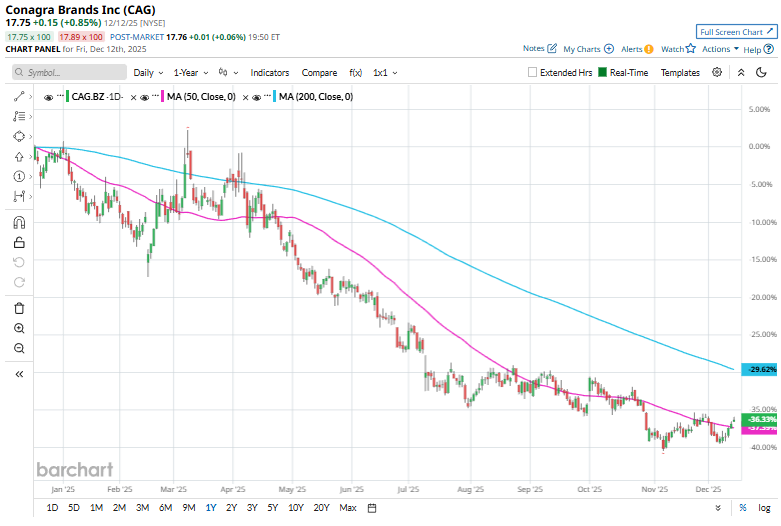Toggle visibility of CAG.BZ series
This screenshot has width=781, height=526.
(48, 98)
